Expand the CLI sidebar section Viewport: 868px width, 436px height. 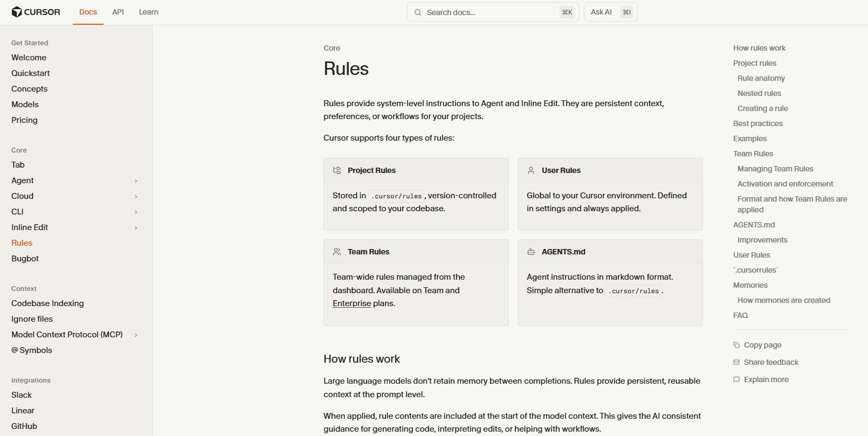tap(136, 212)
